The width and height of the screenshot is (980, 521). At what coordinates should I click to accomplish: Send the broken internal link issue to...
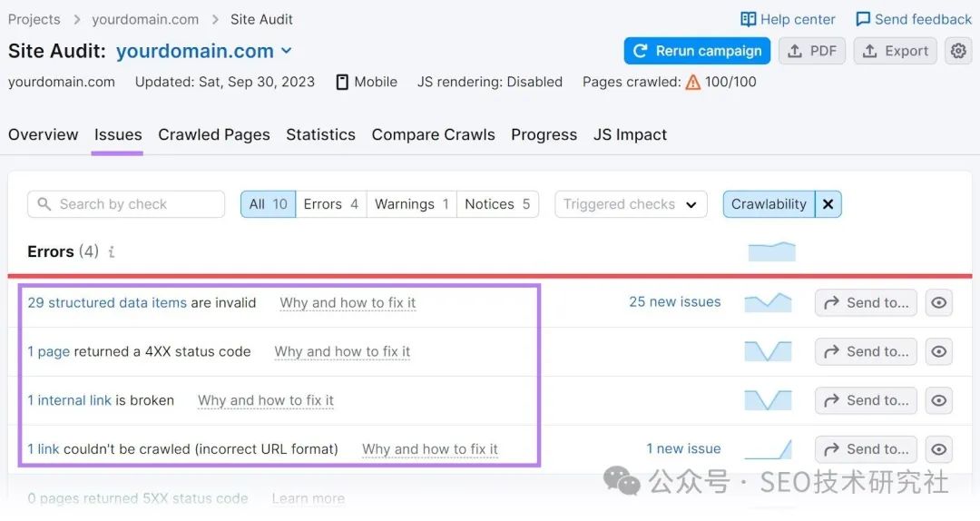point(866,400)
